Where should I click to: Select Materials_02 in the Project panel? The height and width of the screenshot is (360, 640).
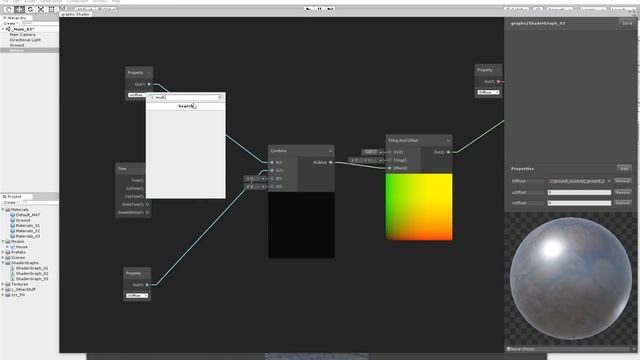(28, 231)
